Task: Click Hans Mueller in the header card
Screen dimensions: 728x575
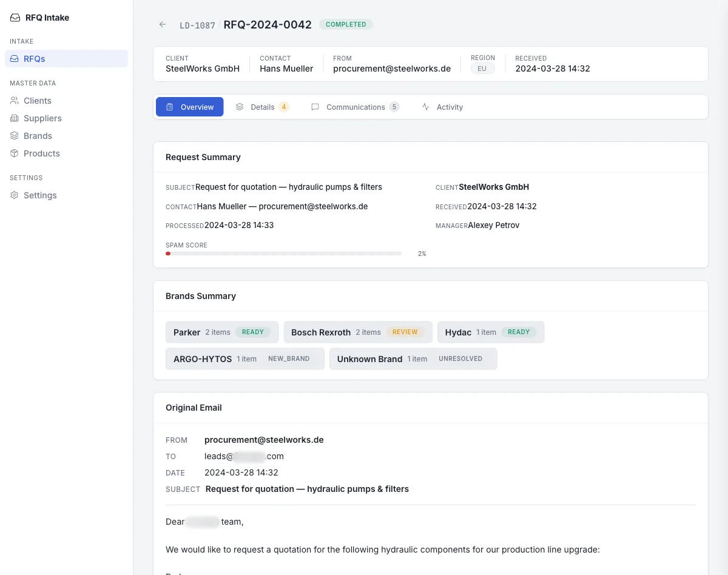Action: click(x=286, y=69)
